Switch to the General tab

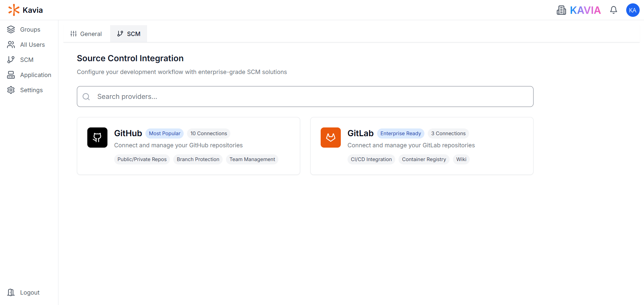pyautogui.click(x=86, y=34)
